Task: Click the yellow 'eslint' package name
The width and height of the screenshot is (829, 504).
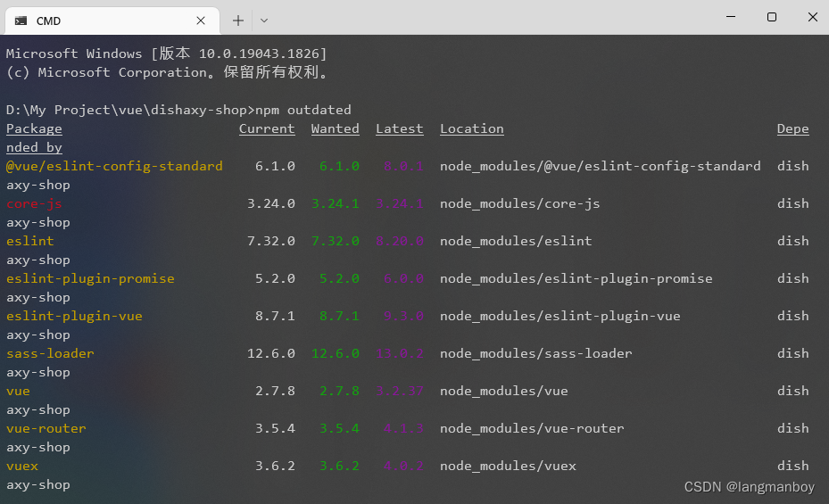Action: click(x=30, y=241)
